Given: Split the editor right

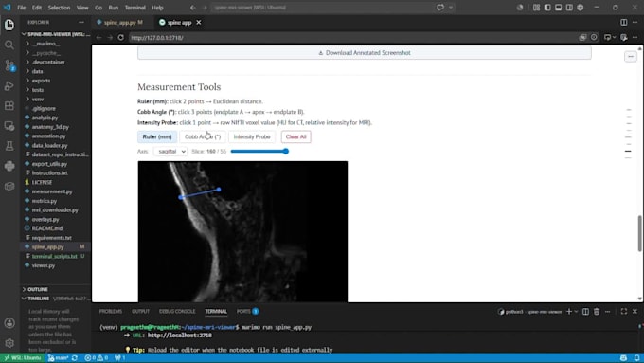Looking at the screenshot, I should tap(624, 22).
